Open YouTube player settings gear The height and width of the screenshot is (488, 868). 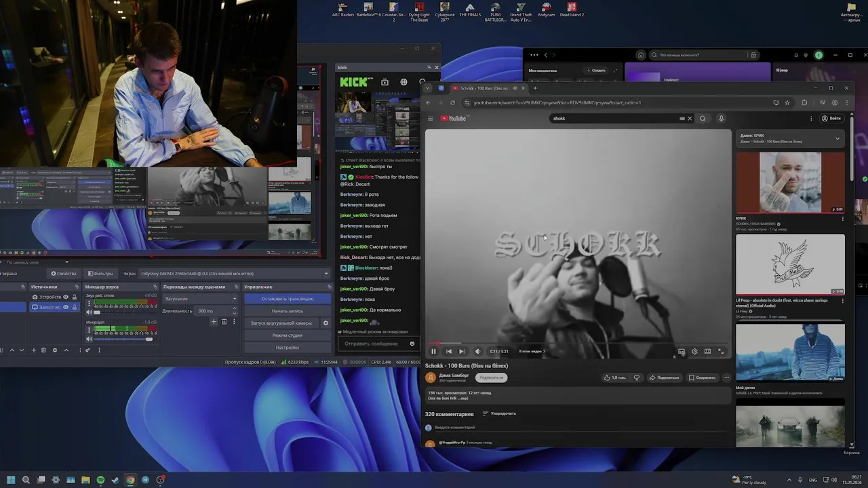(x=694, y=351)
